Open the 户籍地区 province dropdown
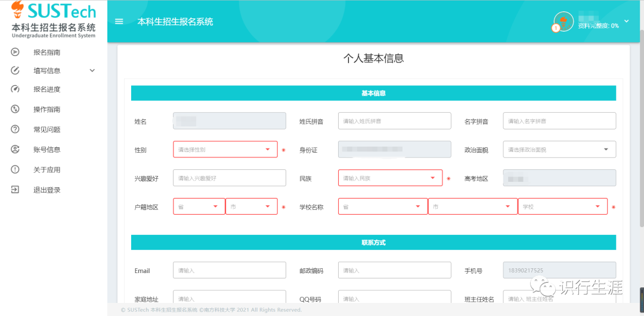 click(x=199, y=206)
